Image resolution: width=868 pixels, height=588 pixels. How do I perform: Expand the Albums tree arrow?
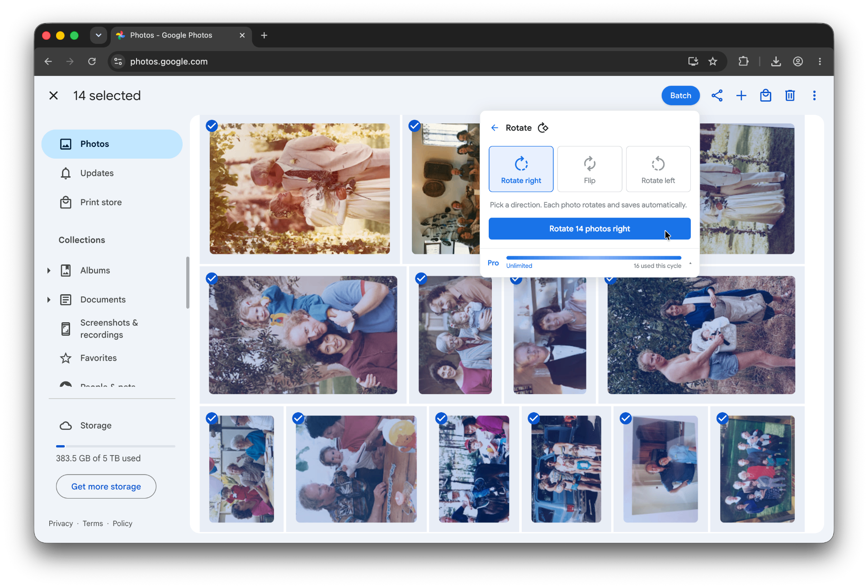pyautogui.click(x=49, y=271)
